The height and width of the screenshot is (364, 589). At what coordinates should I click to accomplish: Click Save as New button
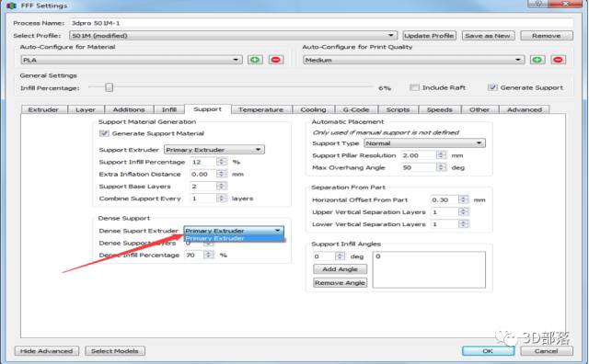pyautogui.click(x=488, y=36)
